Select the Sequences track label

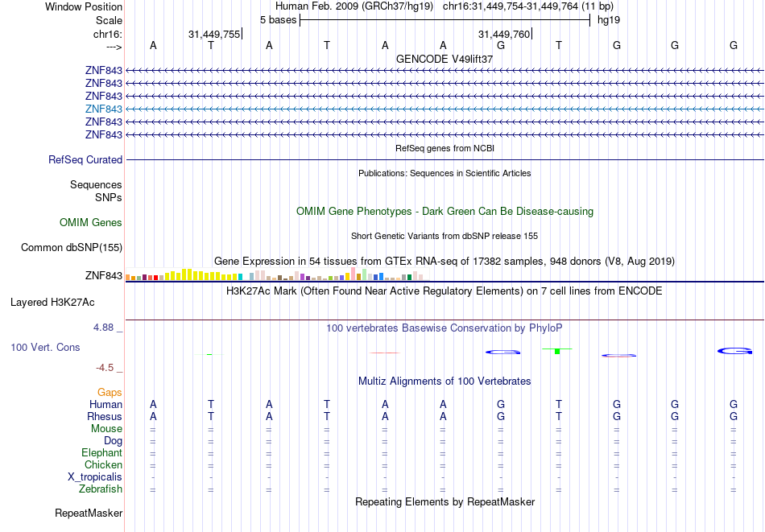(x=96, y=185)
